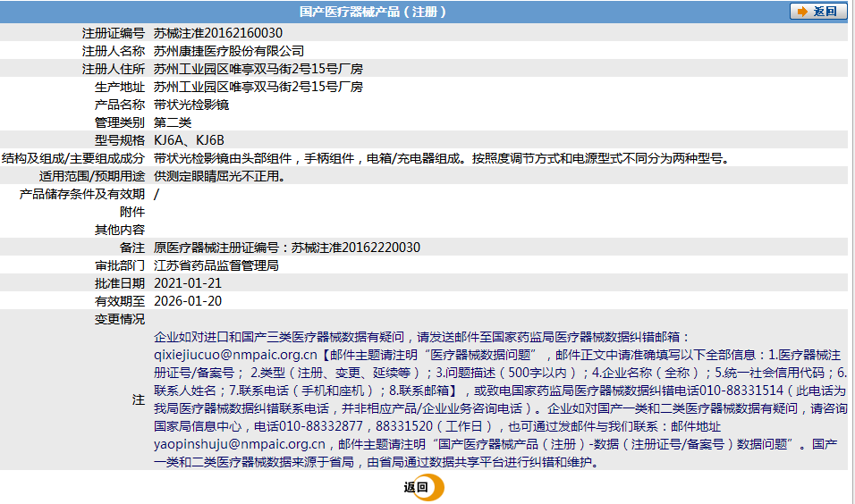Click the 备注 original registration number text
Image resolution: width=855 pixels, height=504 pixels.
click(x=287, y=248)
